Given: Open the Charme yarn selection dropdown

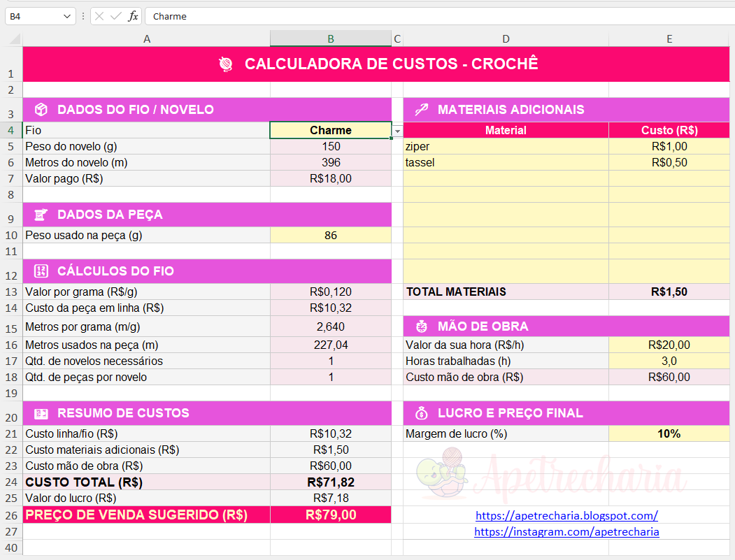Looking at the screenshot, I should click(x=397, y=131).
